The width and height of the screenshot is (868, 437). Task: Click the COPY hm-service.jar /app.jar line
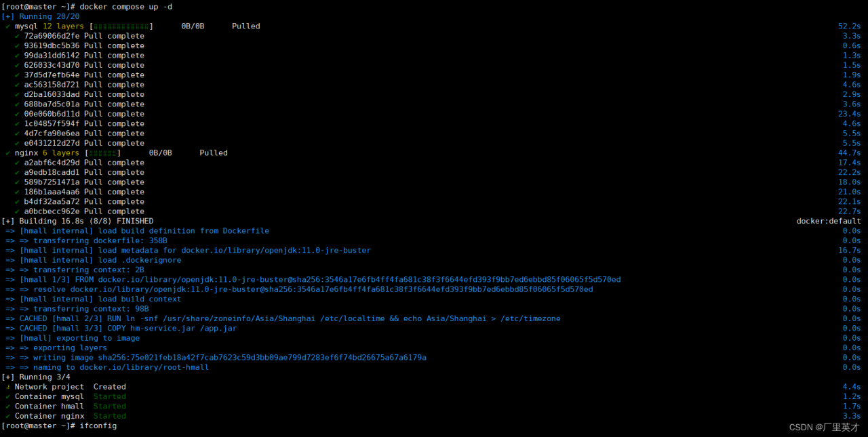(128, 329)
